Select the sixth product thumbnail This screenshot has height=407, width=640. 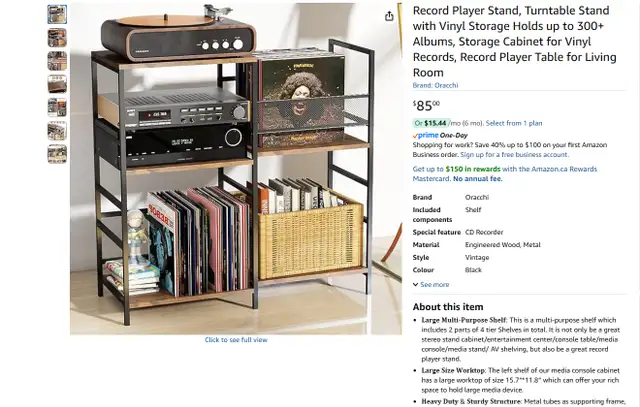pos(57,131)
